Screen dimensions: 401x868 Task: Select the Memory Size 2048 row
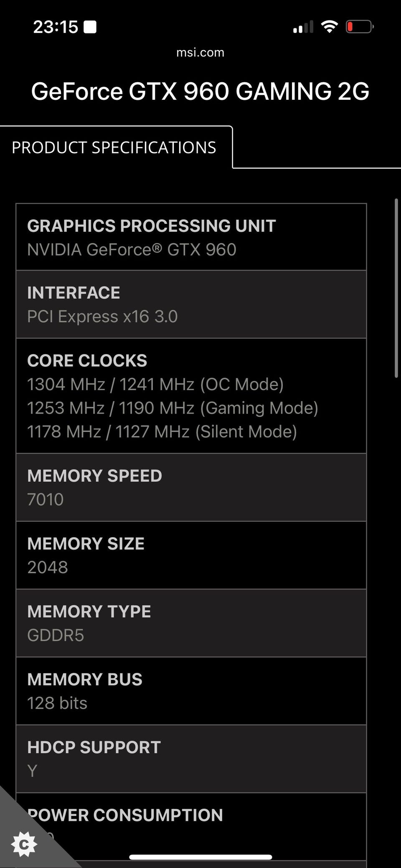point(191,555)
